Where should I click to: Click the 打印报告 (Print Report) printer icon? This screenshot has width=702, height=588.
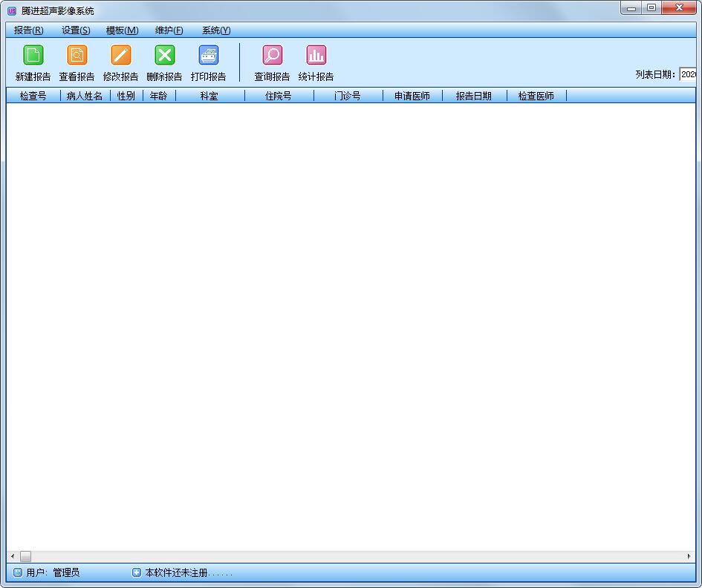click(x=209, y=56)
